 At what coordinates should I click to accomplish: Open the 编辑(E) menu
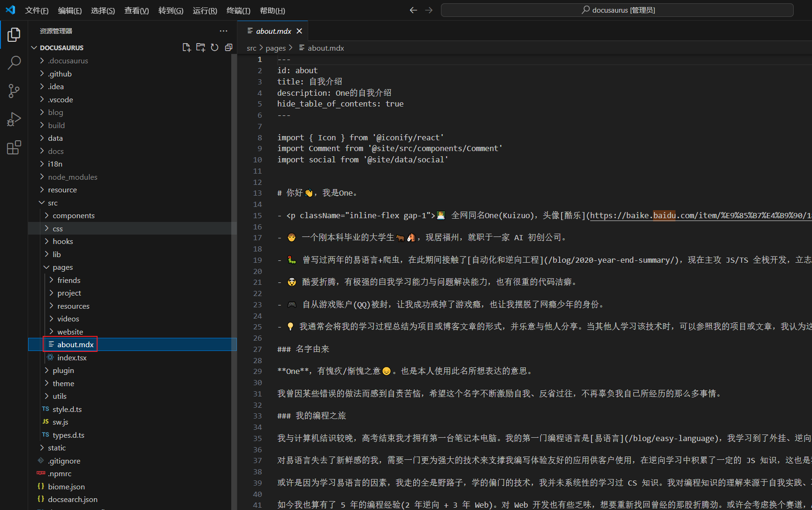click(70, 10)
